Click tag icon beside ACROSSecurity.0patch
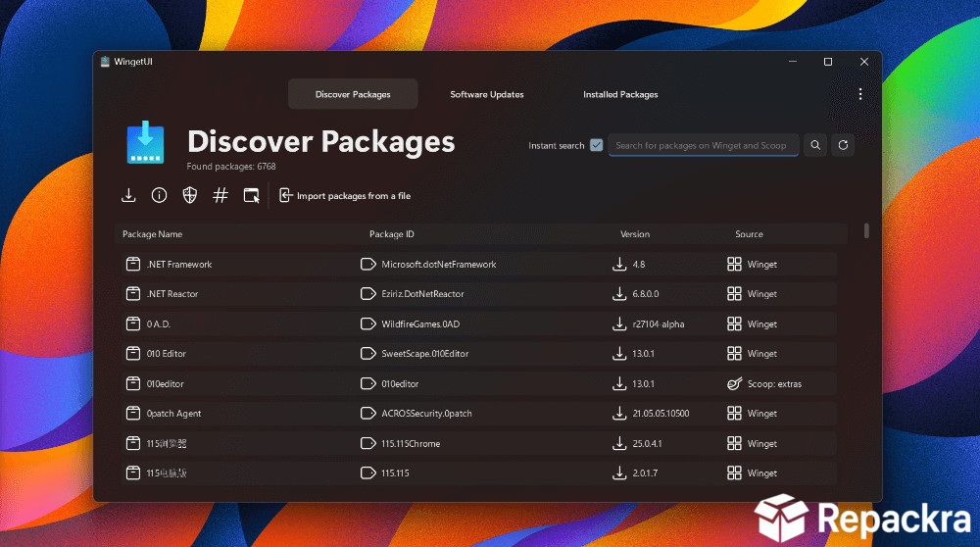The image size is (980, 547). [368, 414]
